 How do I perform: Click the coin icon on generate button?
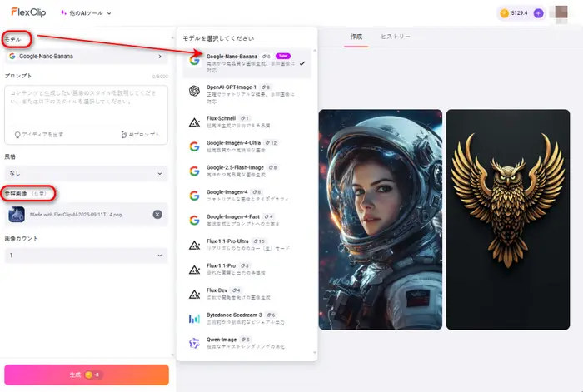click(88, 375)
